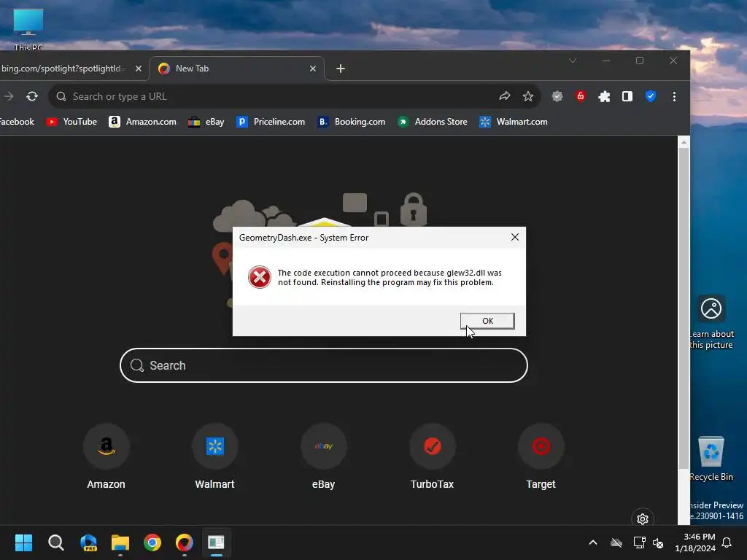Click OK in the GeometryDash.exe error dialog
The width and height of the screenshot is (747, 560).
[x=487, y=321]
